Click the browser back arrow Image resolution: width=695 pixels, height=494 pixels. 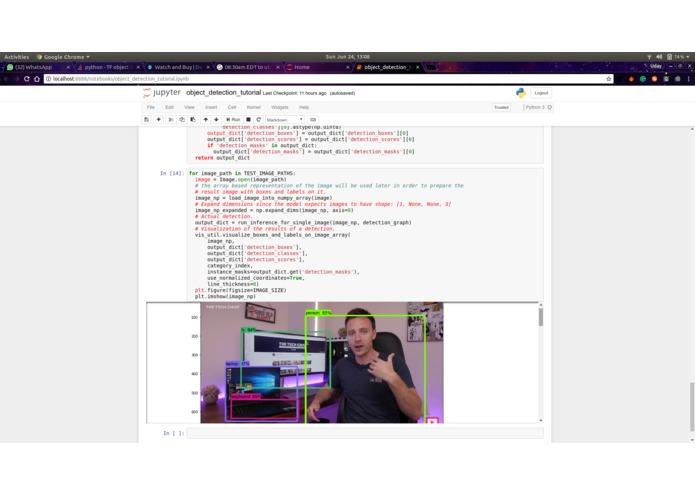pyautogui.click(x=6, y=79)
